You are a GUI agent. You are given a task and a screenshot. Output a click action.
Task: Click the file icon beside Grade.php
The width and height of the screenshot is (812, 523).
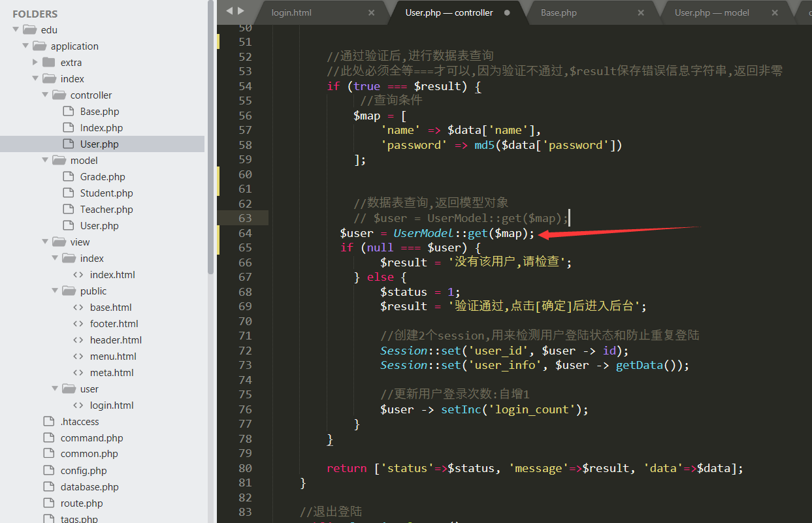[x=67, y=176]
